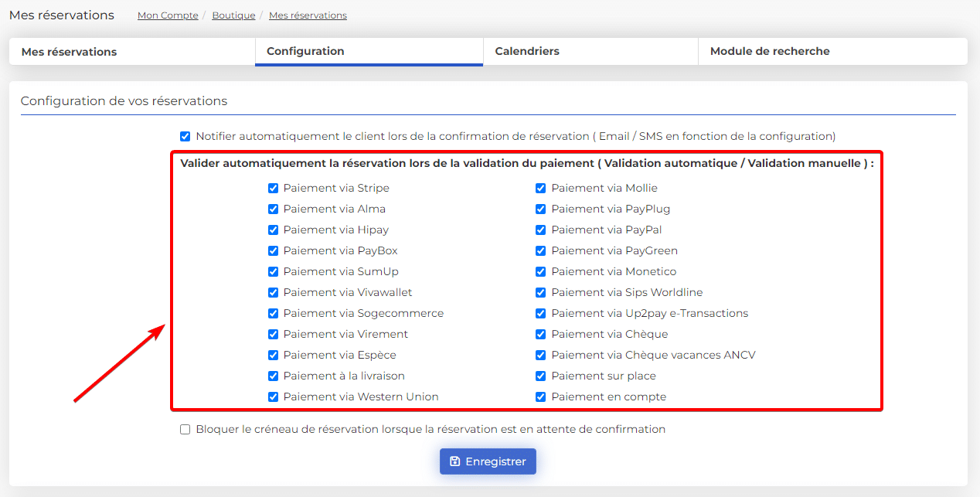980x497 pixels.
Task: Uncheck Paiement via Up2pay e-Transactions
Action: [541, 313]
